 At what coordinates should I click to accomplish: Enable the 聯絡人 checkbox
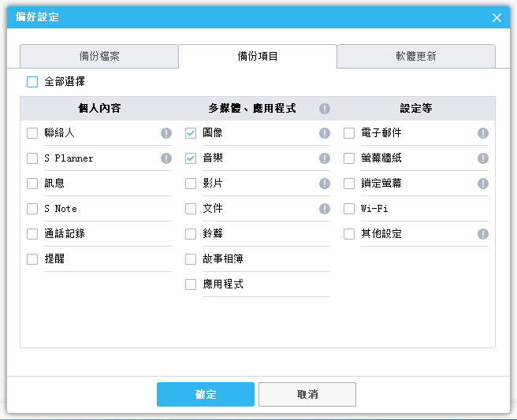click(x=32, y=133)
